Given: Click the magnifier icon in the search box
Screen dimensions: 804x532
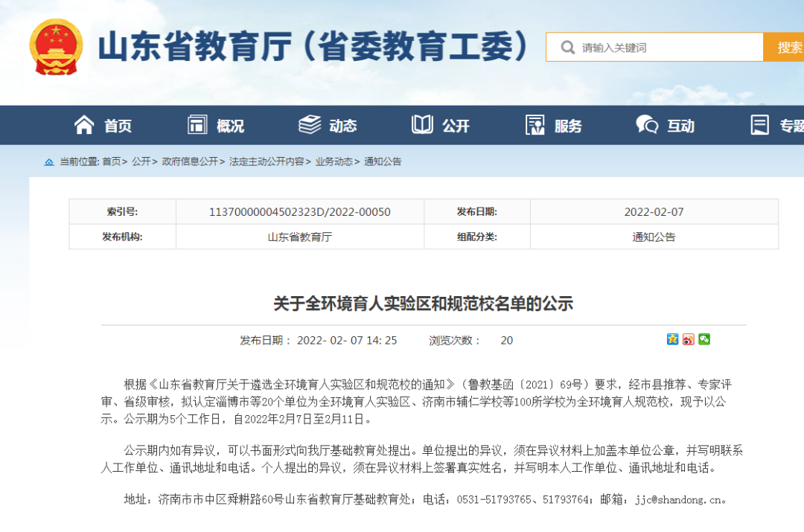Looking at the screenshot, I should [x=566, y=46].
